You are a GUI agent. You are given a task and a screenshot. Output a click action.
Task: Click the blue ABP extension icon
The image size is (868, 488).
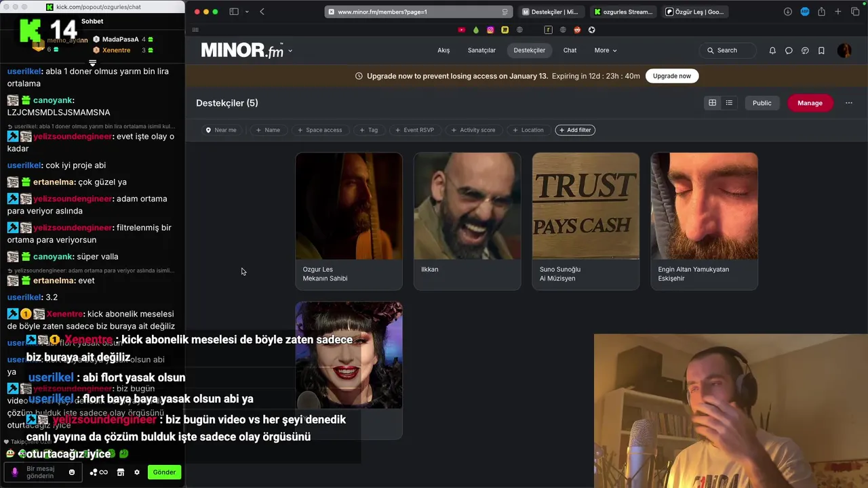tap(805, 12)
